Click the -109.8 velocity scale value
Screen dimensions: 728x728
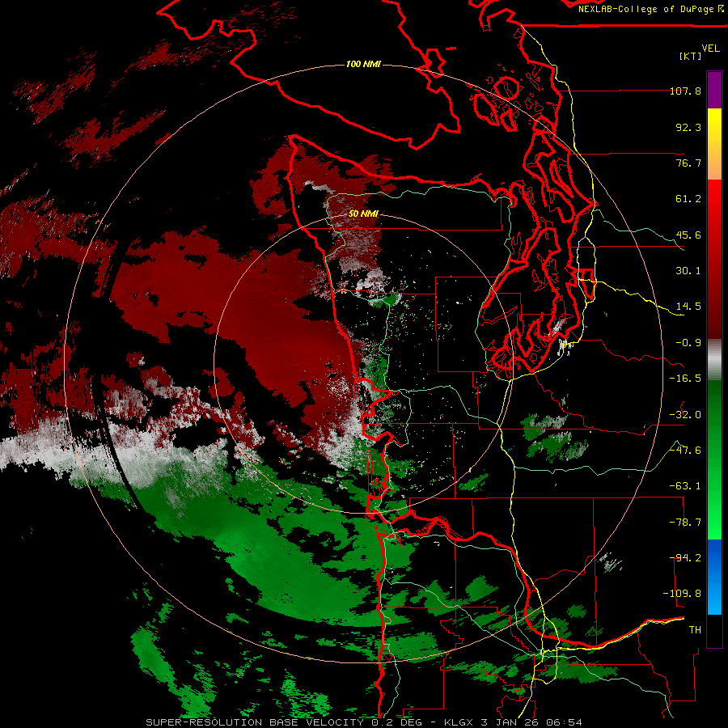click(683, 594)
